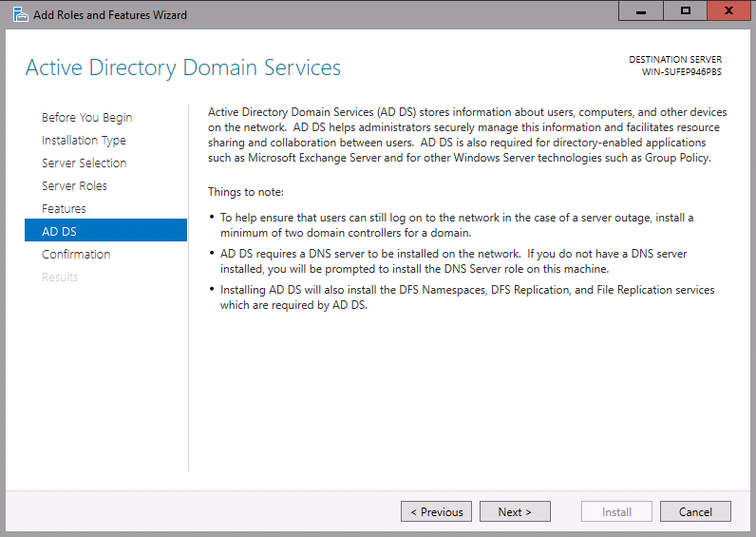Click the destination server name WIN-SUFEP946PBS
Viewport: 756px width, 537px height.
coord(681,72)
